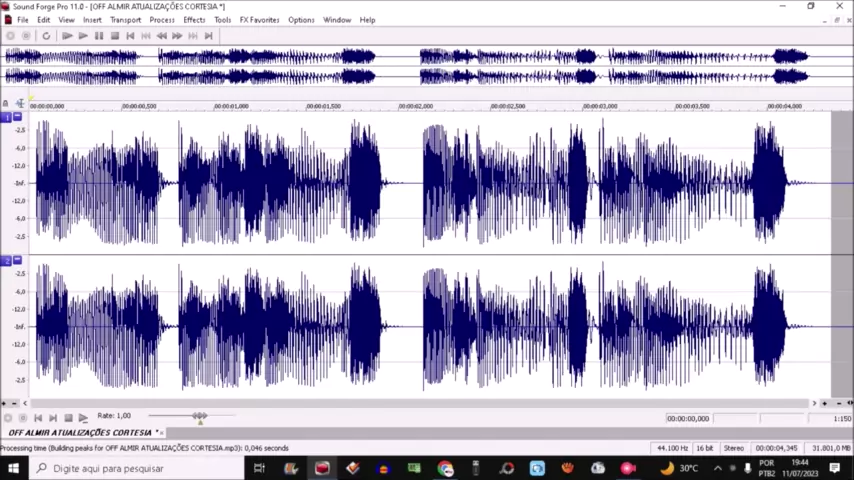Image resolution: width=854 pixels, height=480 pixels.
Task: Toggle the lock icon left of the time ruler
Action: point(6,104)
